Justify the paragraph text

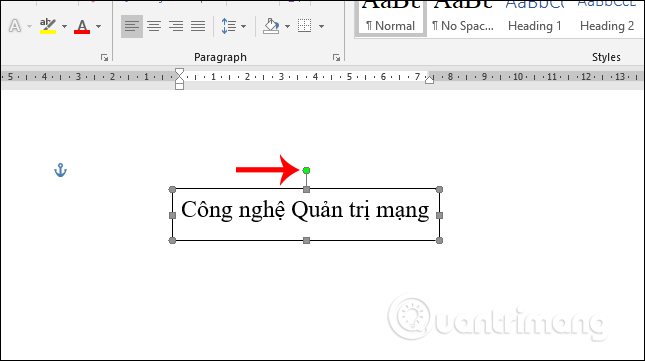(x=198, y=26)
